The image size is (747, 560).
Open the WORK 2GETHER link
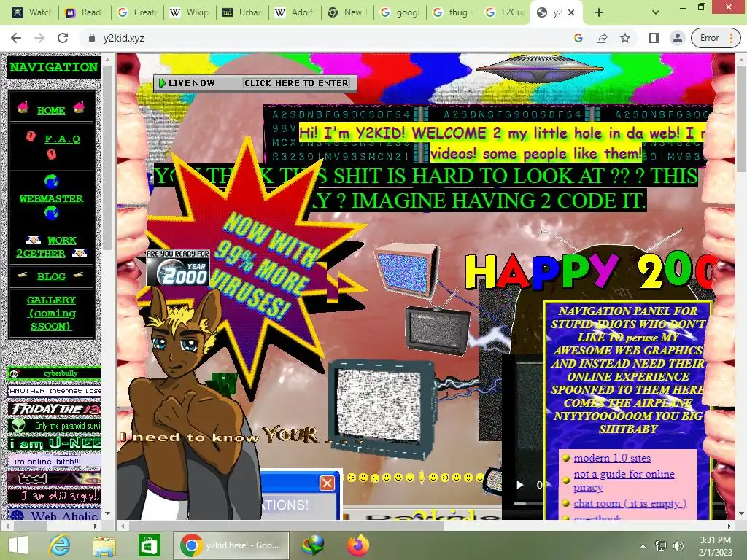tap(46, 246)
